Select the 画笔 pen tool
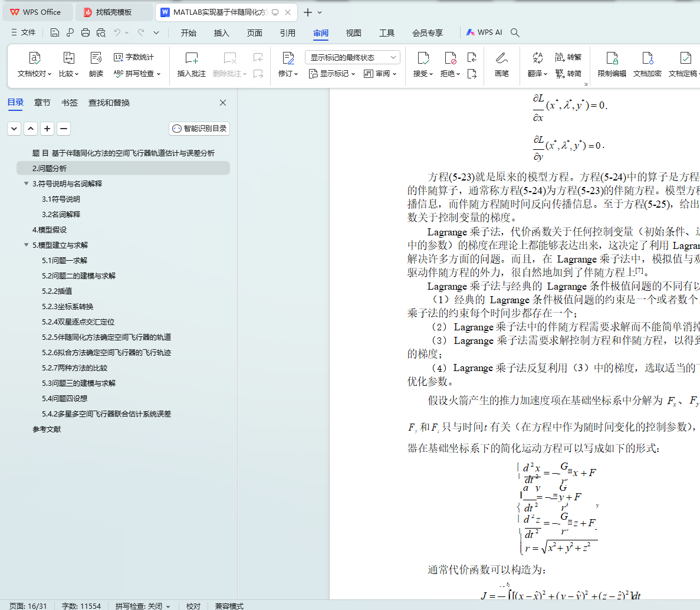This screenshot has width=700, height=610. 502,64
